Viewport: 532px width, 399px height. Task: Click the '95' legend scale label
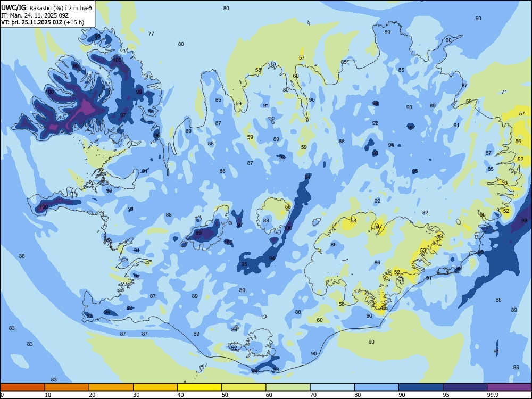(x=446, y=395)
